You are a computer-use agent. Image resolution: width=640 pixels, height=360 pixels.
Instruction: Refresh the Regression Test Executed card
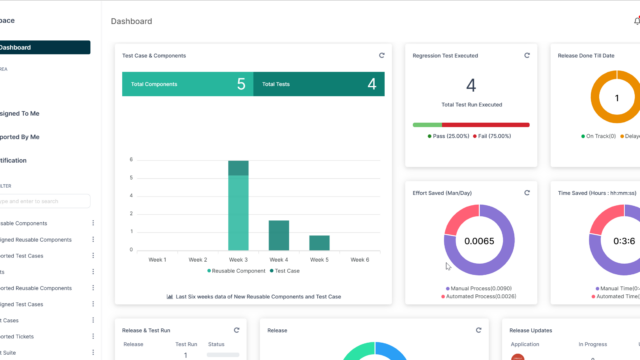coord(527,55)
